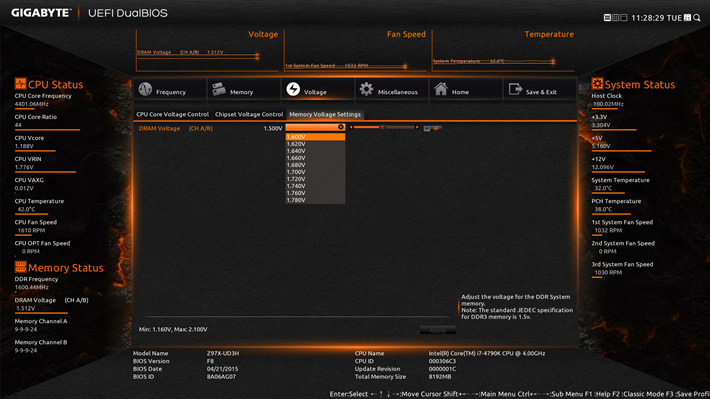Click the Voltage graph panel at top
This screenshot has height=399, width=710.
click(208, 51)
